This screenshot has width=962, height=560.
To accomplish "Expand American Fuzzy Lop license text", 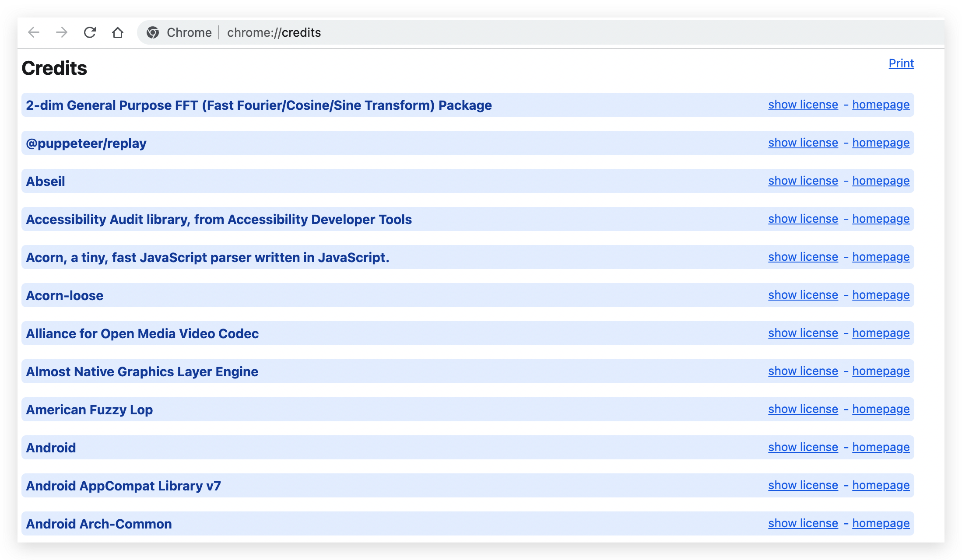I will point(803,409).
